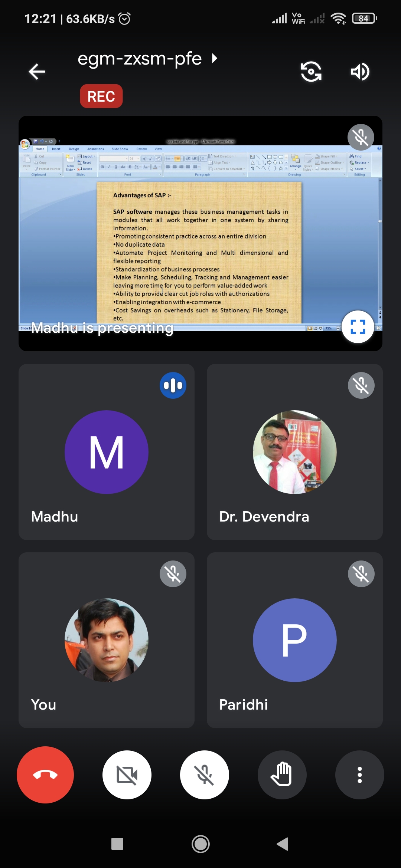This screenshot has height=868, width=401.
Task: Hang up using the red end call button
Action: pos(45,775)
